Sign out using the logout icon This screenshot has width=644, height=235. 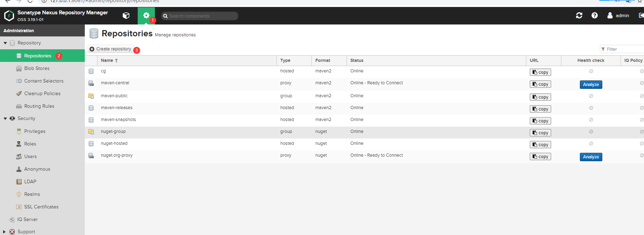641,15
